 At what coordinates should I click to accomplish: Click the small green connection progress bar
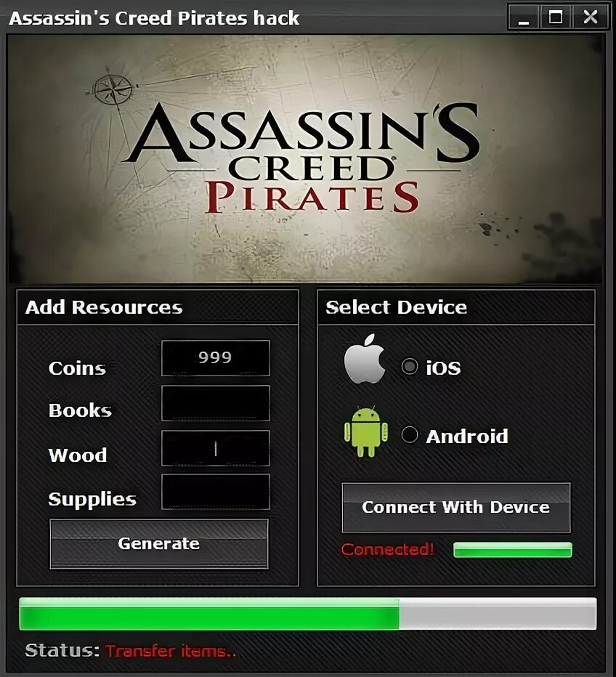(513, 550)
